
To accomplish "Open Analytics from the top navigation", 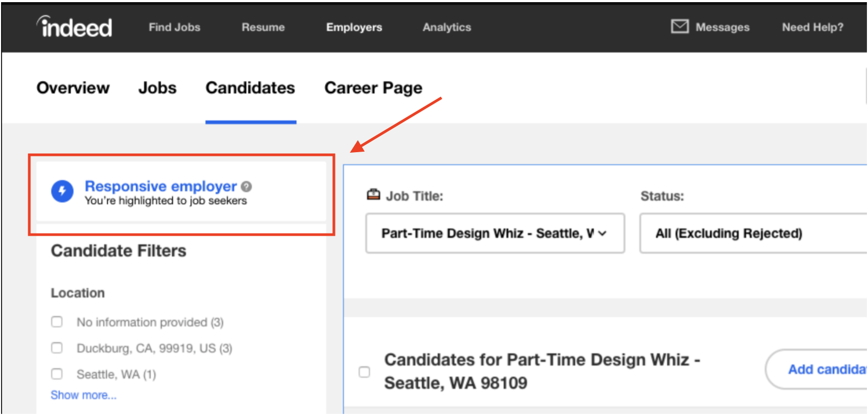I will click(x=447, y=27).
